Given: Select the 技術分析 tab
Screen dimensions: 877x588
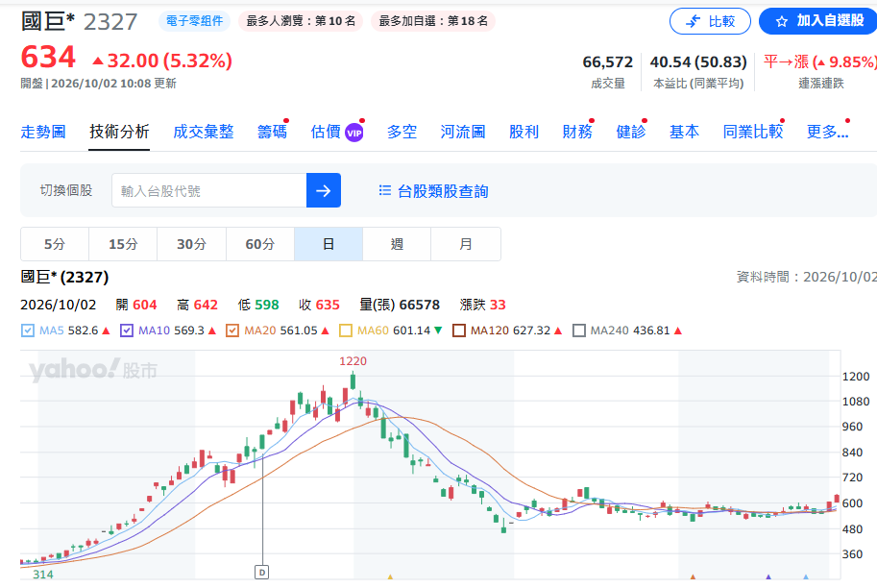Looking at the screenshot, I should [119, 132].
